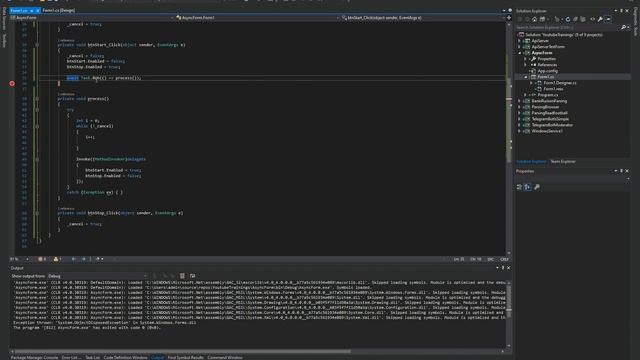The image size is (640, 360).
Task: Select the ParsingBrowser project
Action: coord(545,107)
